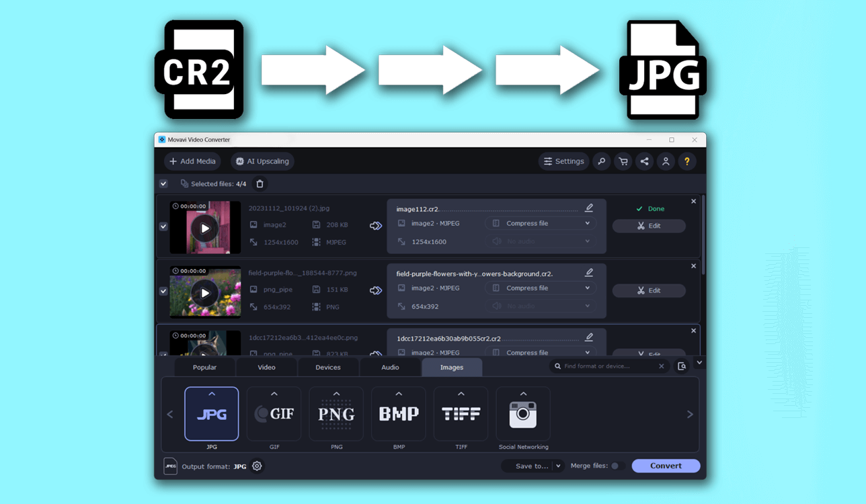866x504 pixels.
Task: Collapse the format panel with chevron
Action: pos(699,363)
